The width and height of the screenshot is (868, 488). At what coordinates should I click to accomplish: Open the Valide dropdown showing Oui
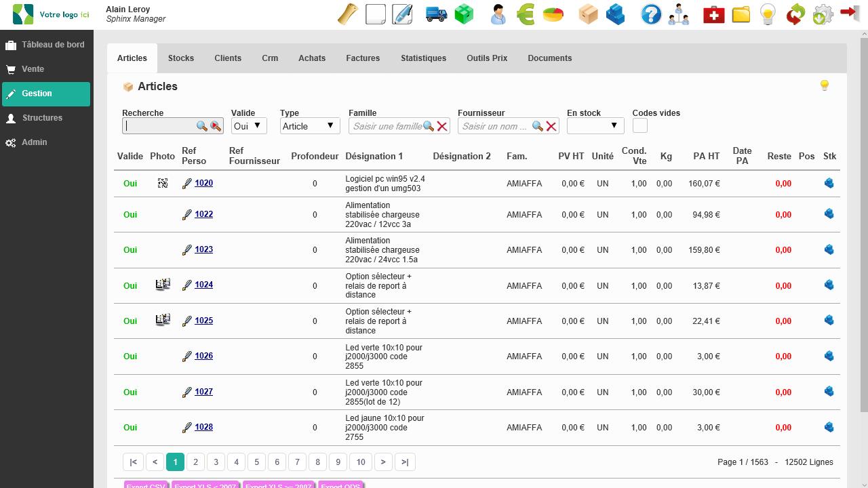point(249,126)
